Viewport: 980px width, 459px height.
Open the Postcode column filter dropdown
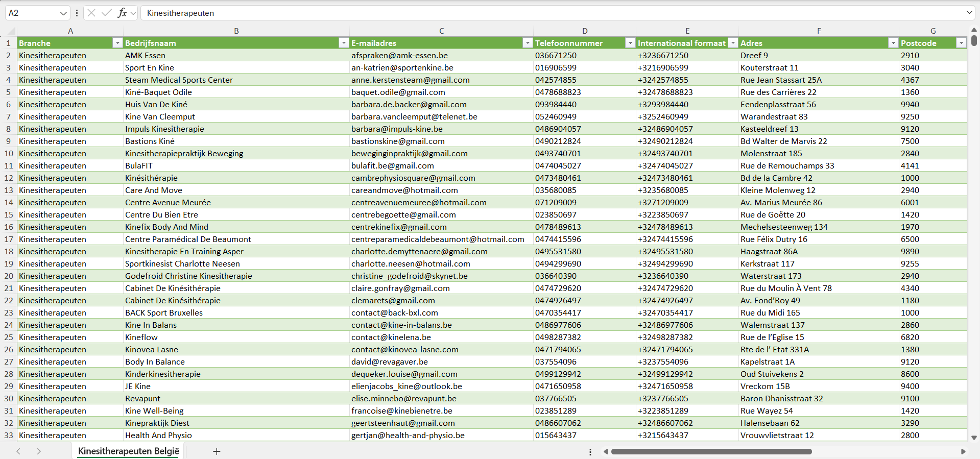tap(961, 43)
